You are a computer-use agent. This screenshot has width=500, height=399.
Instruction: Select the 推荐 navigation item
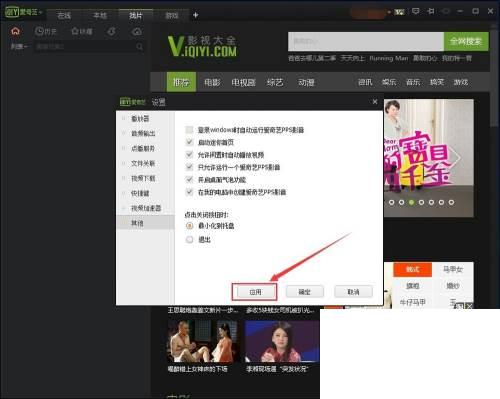[x=181, y=82]
